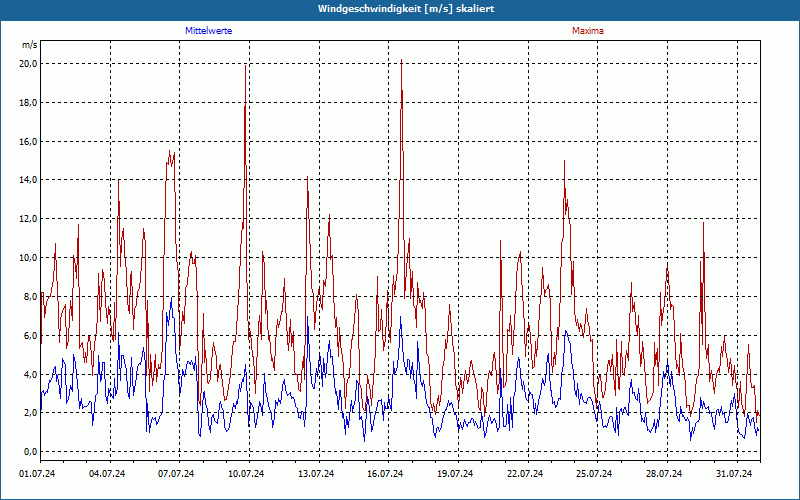Click the blue peak at 8 m/s near 07.07.24

(x=171, y=297)
